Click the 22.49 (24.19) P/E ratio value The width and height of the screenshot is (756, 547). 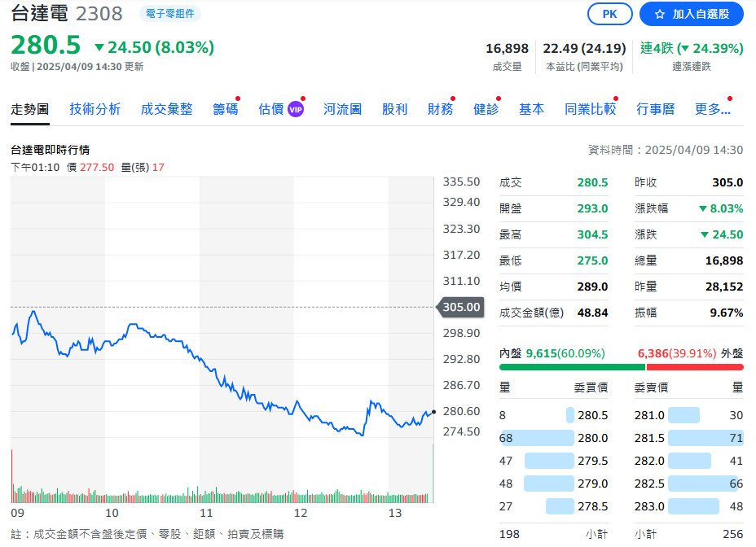[x=584, y=49]
